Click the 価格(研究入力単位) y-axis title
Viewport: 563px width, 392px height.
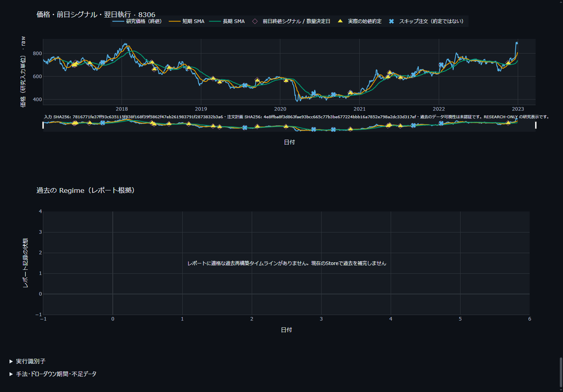(23, 72)
